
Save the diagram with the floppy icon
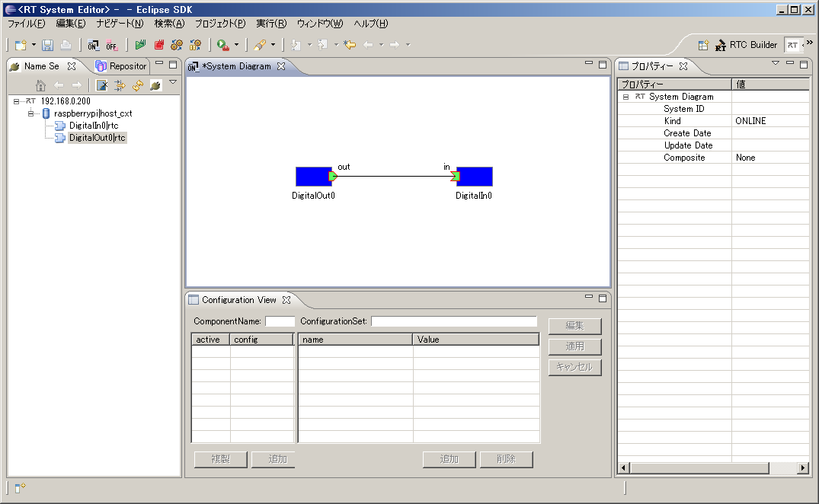(x=47, y=46)
